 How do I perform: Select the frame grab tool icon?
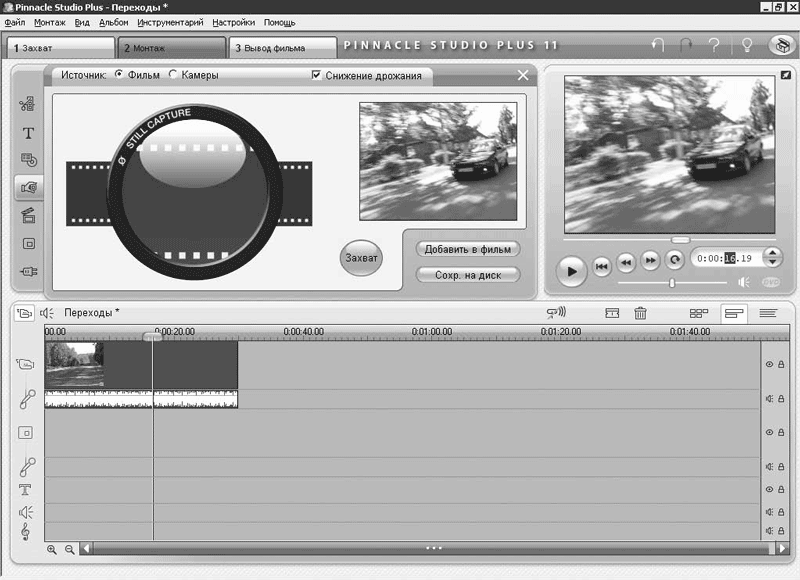click(x=28, y=187)
